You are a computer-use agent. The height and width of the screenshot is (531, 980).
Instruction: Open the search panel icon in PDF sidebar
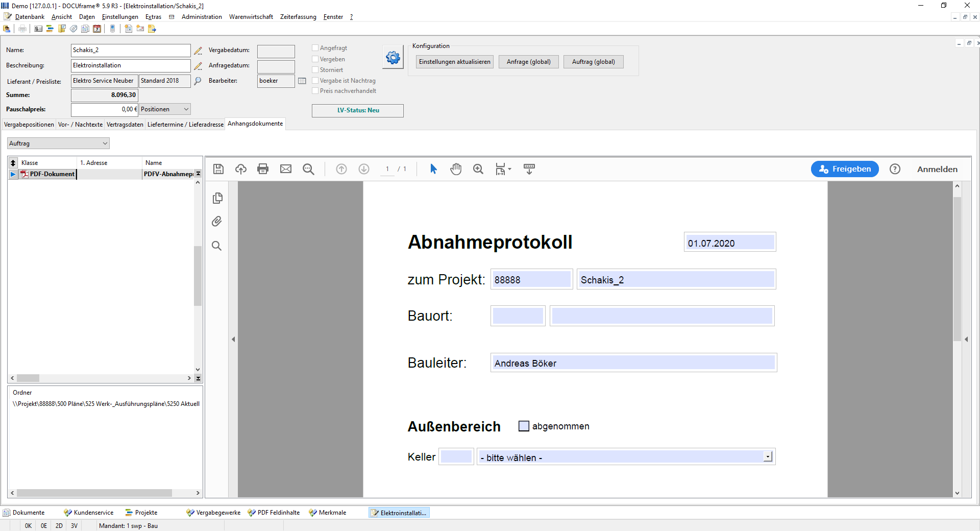click(217, 246)
